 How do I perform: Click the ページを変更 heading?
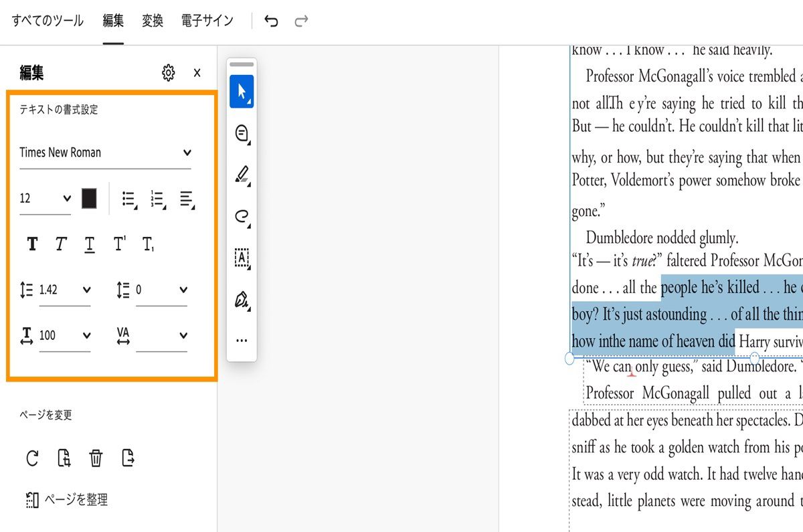pos(46,415)
